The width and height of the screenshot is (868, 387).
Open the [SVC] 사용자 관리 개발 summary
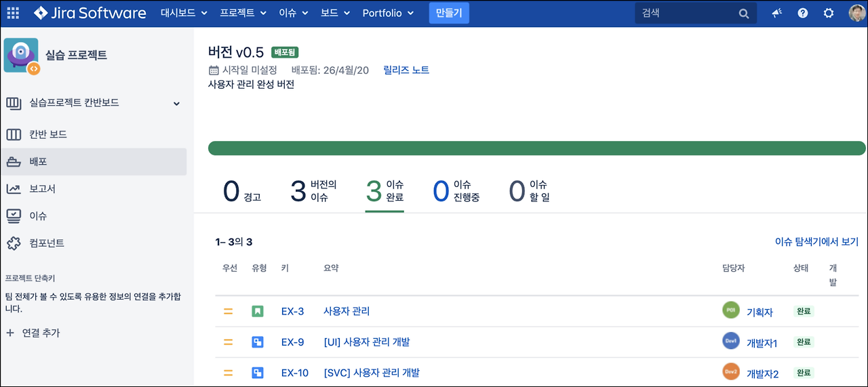372,373
